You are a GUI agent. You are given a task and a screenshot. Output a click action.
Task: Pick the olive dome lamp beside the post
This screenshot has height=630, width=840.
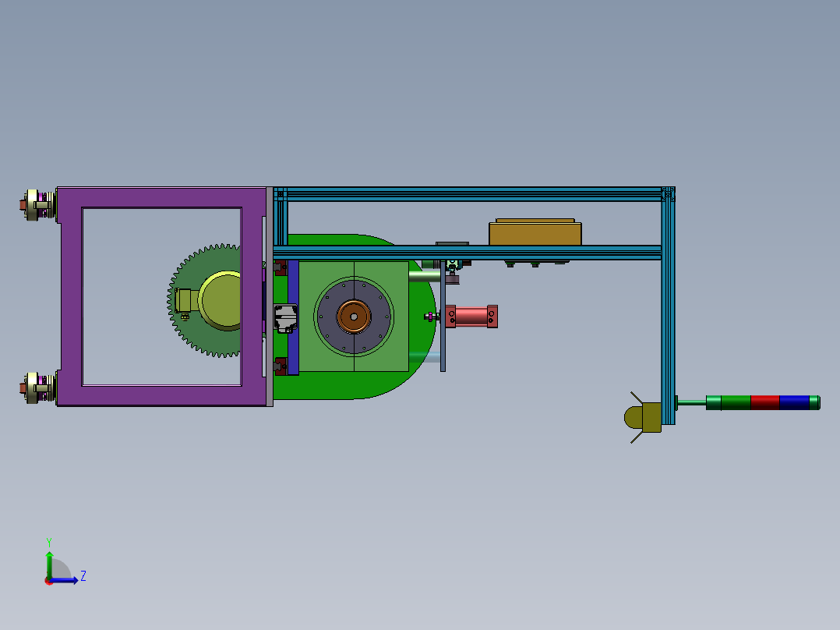pyautogui.click(x=642, y=417)
